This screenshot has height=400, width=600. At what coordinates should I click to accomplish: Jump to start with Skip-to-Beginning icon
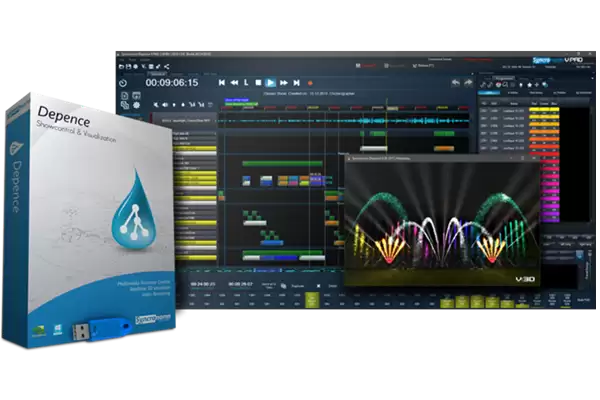[x=222, y=82]
